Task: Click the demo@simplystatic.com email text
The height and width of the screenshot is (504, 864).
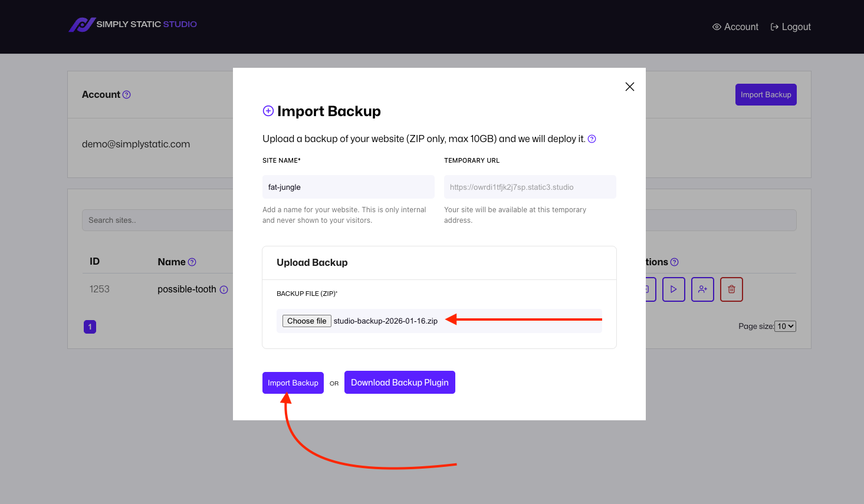Action: [x=136, y=144]
